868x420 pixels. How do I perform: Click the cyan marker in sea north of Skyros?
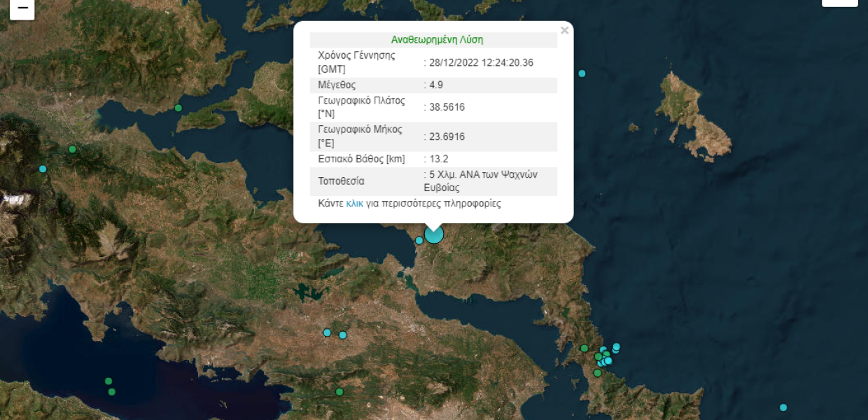click(x=582, y=73)
